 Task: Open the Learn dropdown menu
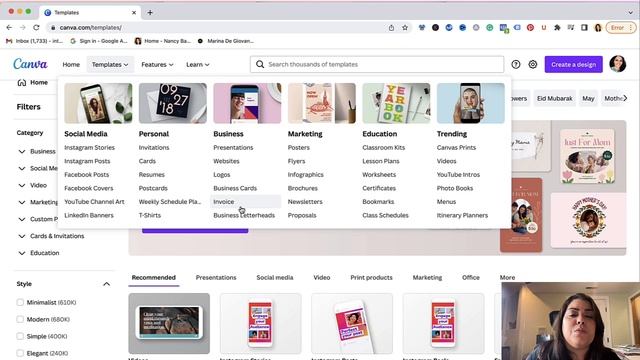[x=198, y=64]
